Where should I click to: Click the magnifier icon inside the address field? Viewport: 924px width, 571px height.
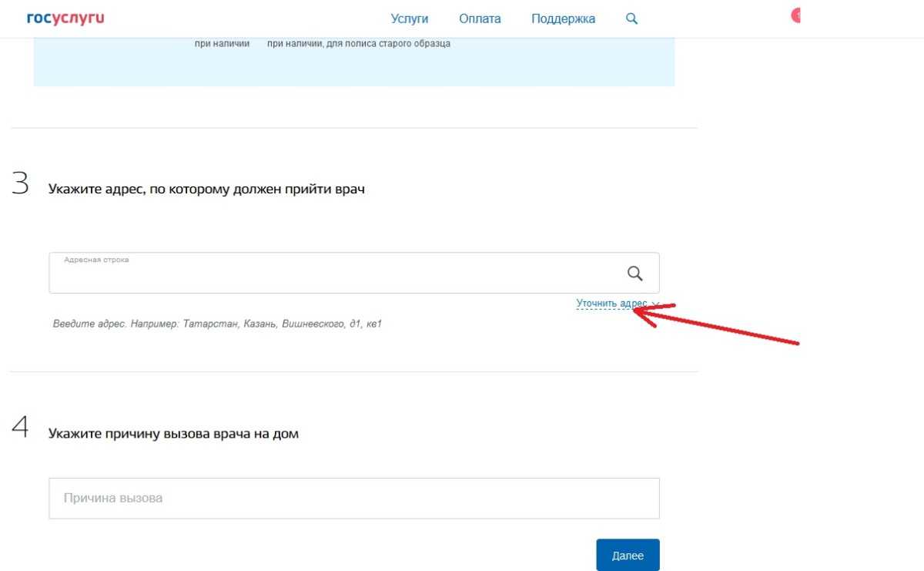tap(634, 274)
